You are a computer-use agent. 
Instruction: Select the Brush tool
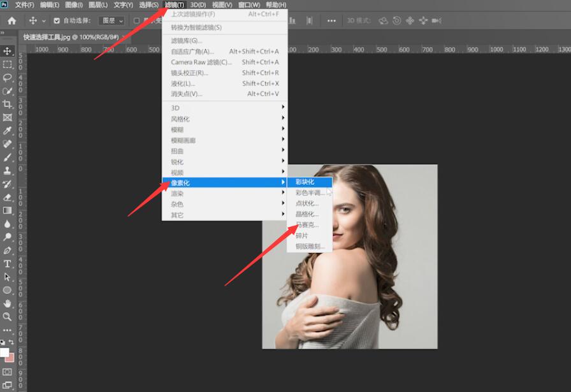[x=7, y=157]
